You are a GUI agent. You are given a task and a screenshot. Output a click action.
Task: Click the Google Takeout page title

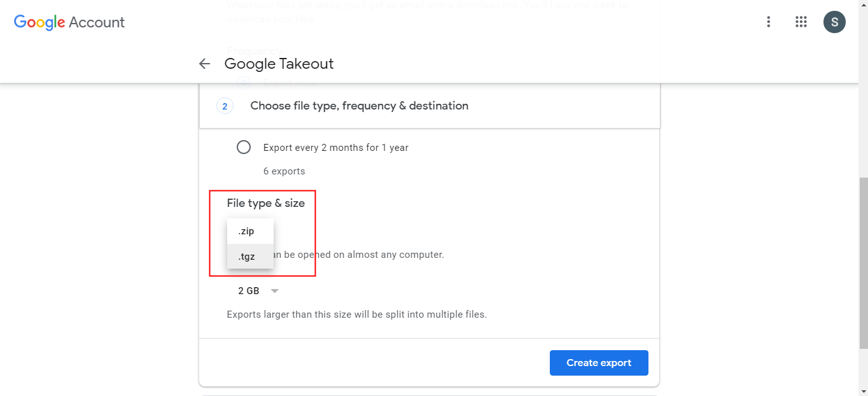pos(279,64)
